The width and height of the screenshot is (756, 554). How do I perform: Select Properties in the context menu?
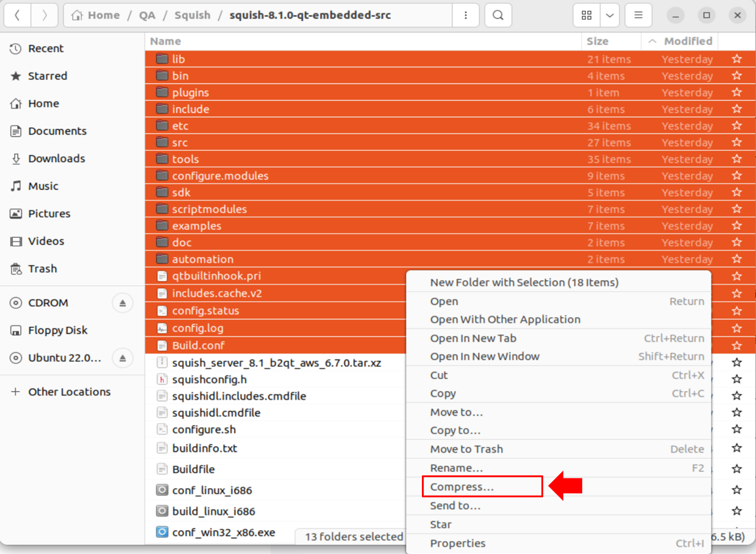click(x=458, y=543)
